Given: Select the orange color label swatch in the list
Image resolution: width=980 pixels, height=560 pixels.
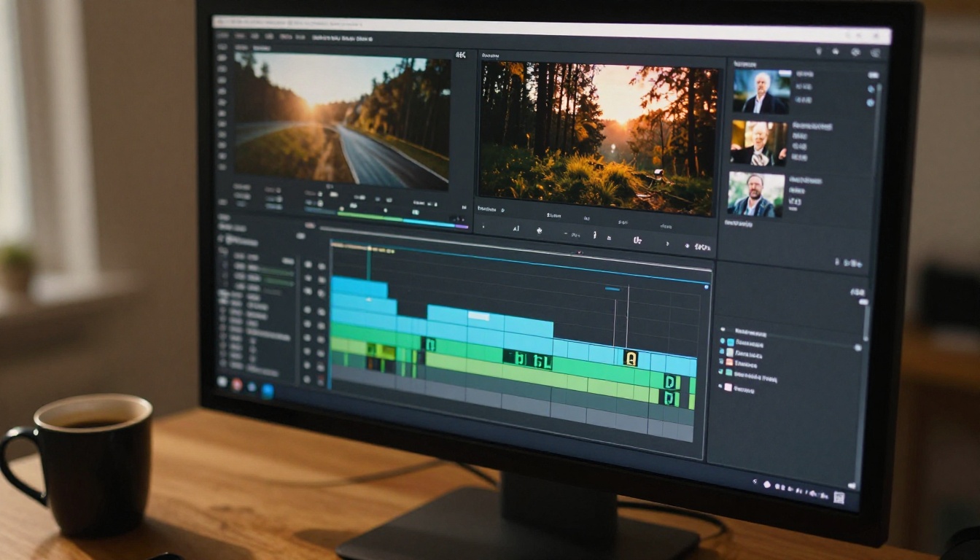Looking at the screenshot, I should pos(728,362).
